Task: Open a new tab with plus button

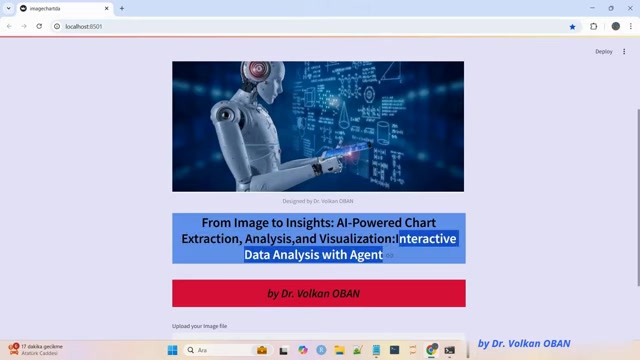Action: click(x=122, y=8)
